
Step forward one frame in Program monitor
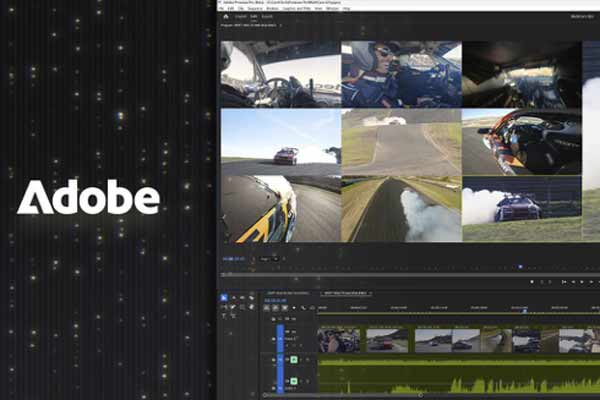tap(591, 282)
